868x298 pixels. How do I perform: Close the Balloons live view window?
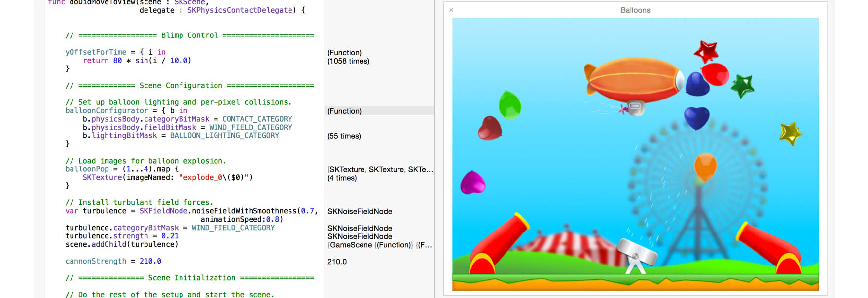tap(451, 10)
